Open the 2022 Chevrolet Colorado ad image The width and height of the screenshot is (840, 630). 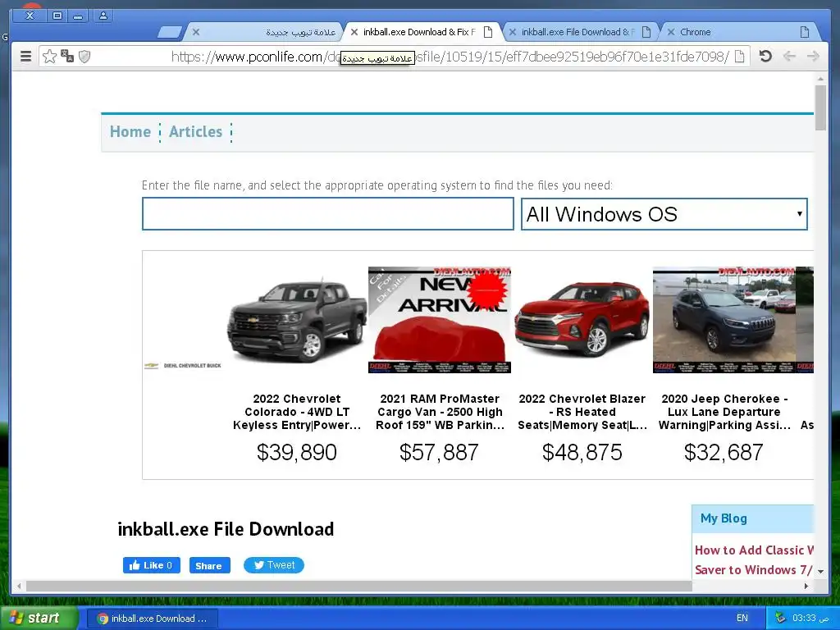point(296,321)
